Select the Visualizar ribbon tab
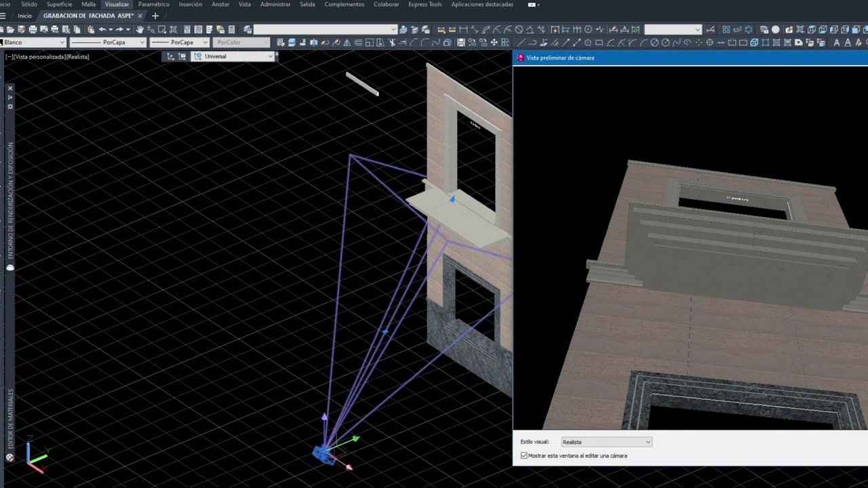 click(117, 4)
